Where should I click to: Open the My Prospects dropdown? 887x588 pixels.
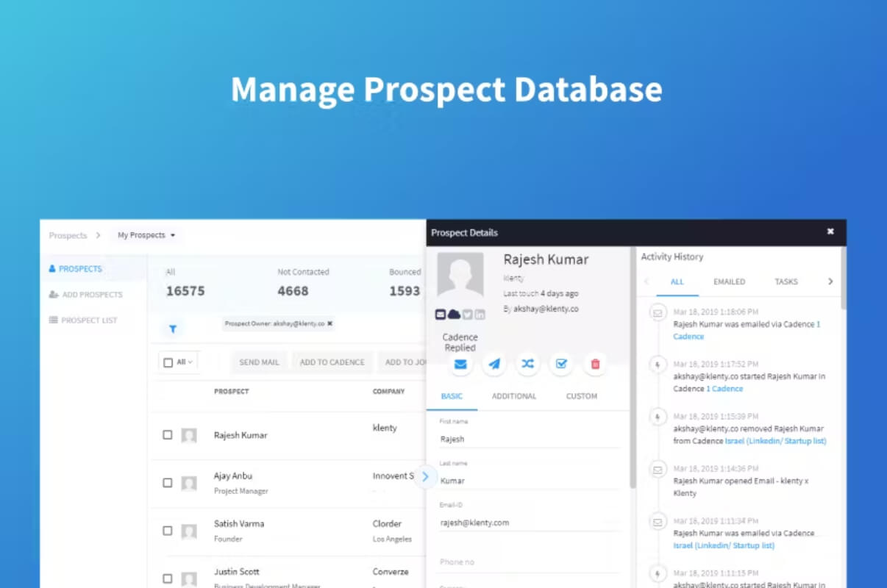147,235
